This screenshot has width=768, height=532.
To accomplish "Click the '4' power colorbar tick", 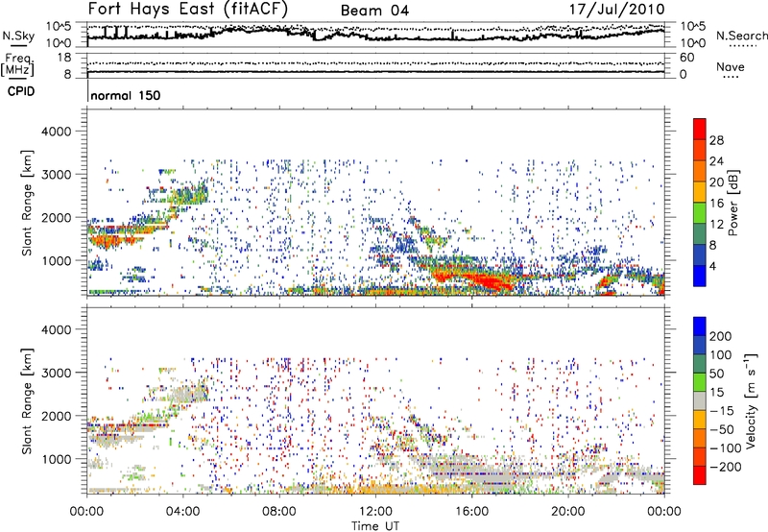I will [712, 266].
